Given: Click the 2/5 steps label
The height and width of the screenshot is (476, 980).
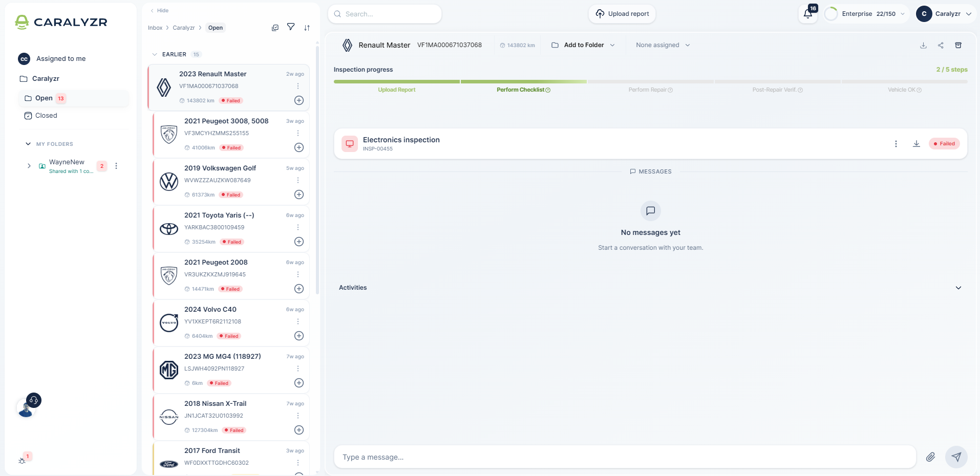Looking at the screenshot, I should pos(952,70).
